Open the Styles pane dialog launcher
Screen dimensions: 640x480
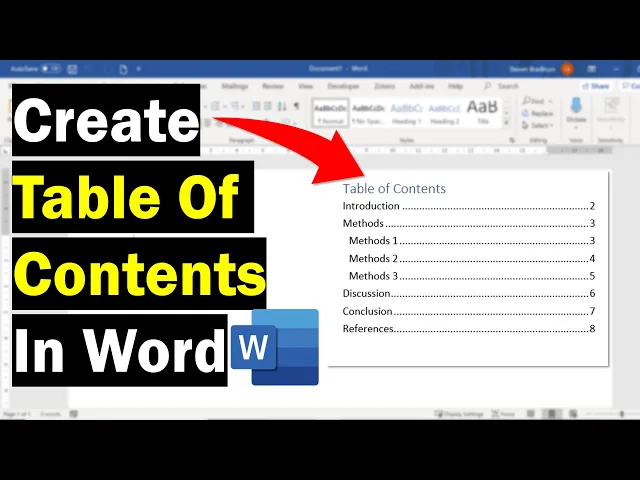tap(512, 140)
